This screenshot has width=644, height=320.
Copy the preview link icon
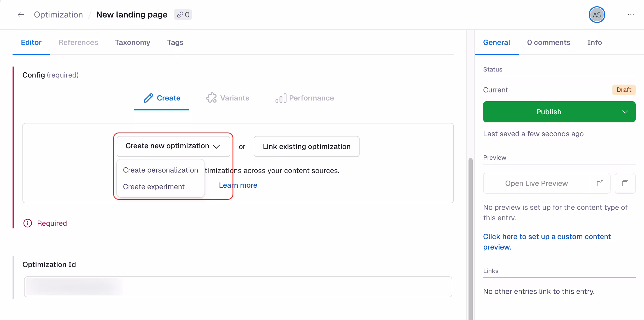625,183
